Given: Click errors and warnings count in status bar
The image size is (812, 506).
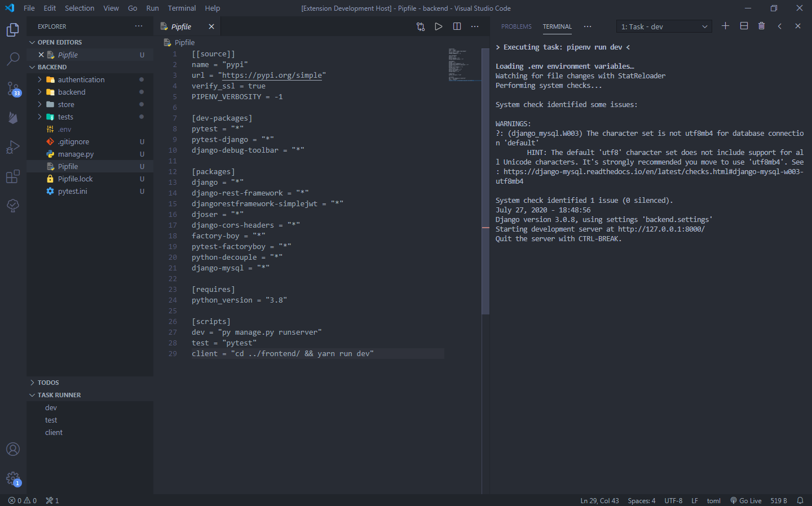Looking at the screenshot, I should (x=23, y=500).
